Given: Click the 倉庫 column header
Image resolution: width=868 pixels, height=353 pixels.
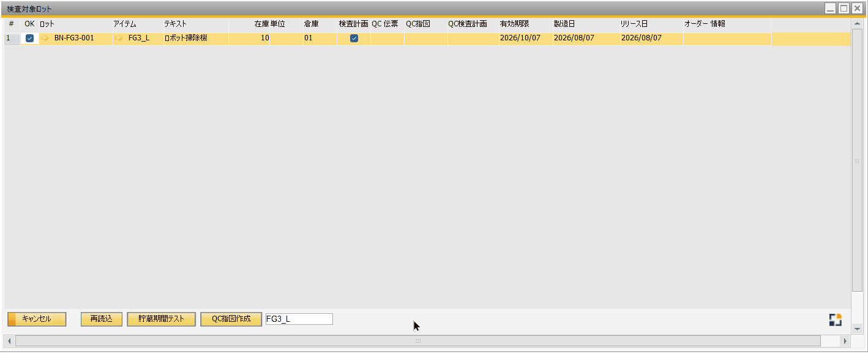Looking at the screenshot, I should (320, 24).
